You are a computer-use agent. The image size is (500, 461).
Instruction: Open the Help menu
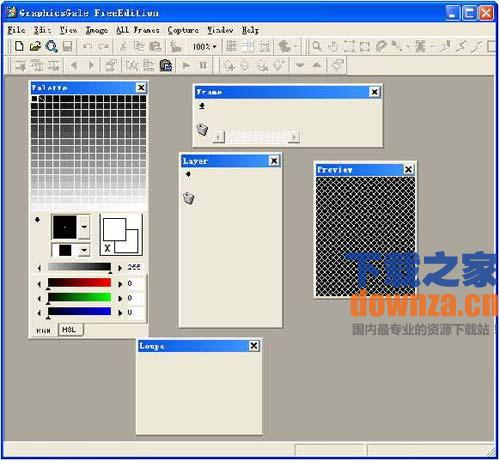[x=250, y=30]
